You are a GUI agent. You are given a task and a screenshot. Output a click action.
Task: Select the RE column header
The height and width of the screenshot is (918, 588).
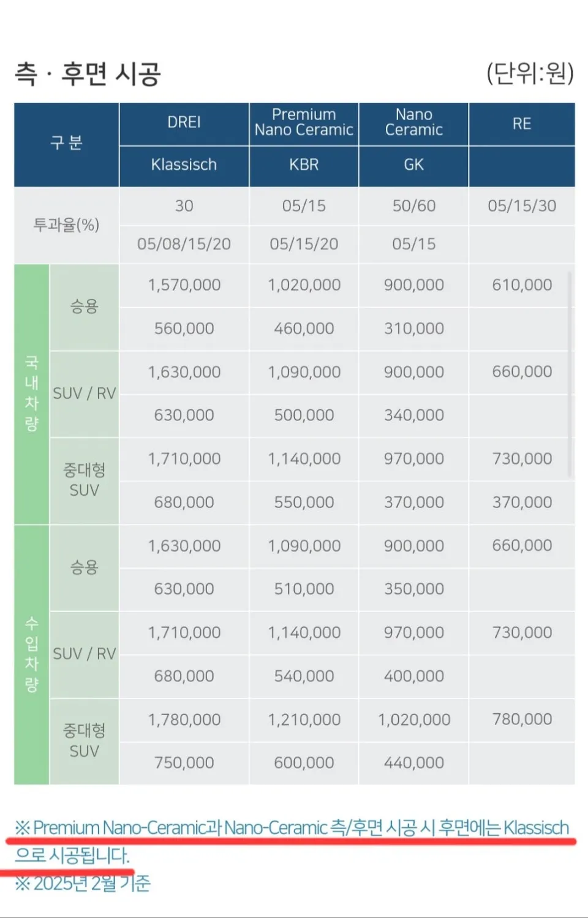pos(522,123)
